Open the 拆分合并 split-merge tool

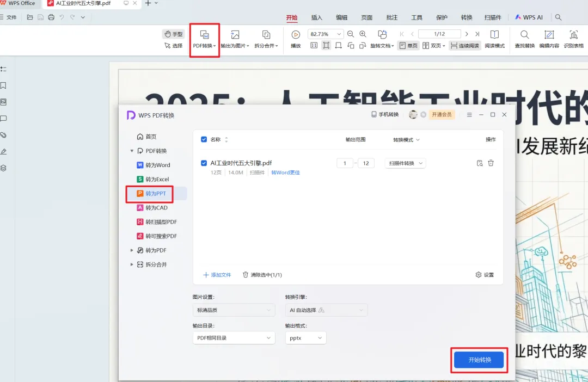click(266, 39)
